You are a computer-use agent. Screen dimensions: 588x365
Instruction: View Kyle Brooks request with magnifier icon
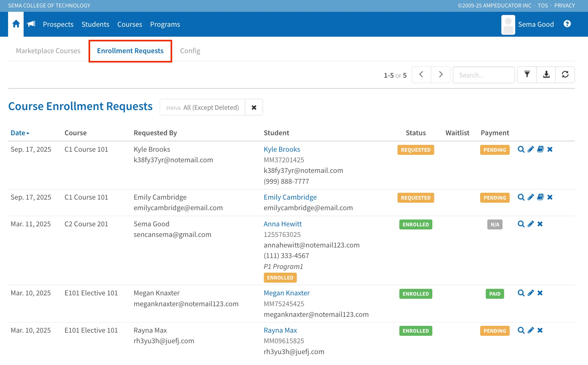[x=521, y=150]
